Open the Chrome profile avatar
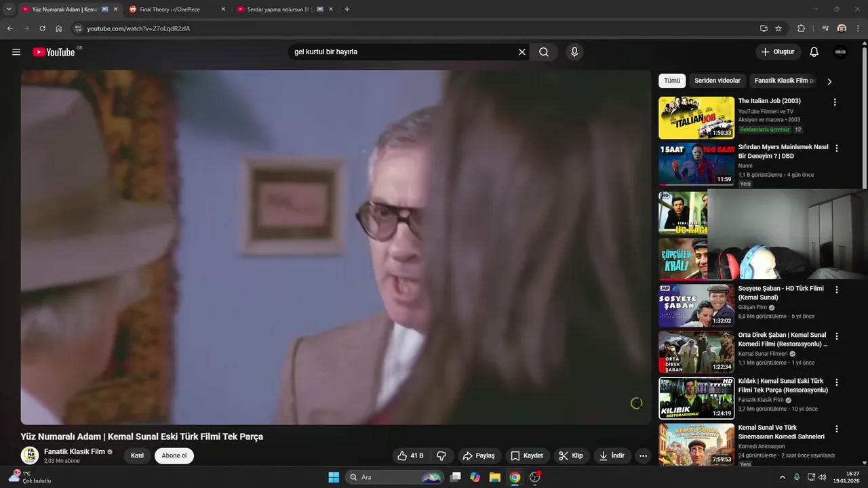 pyautogui.click(x=842, y=28)
